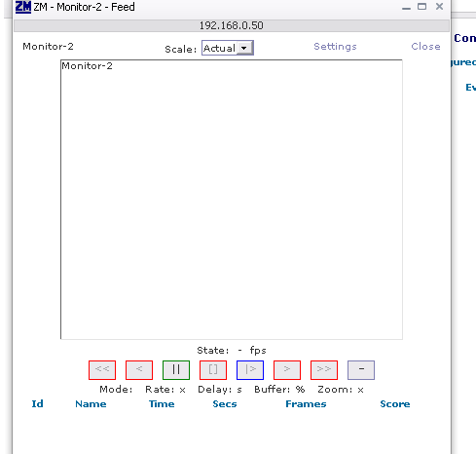Sort events by Score column

click(395, 403)
